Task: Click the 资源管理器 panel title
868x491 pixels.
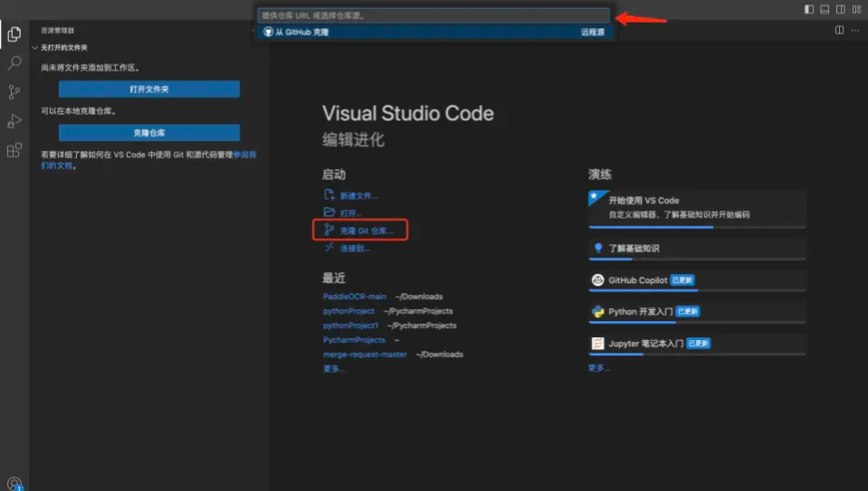Action: (x=58, y=31)
